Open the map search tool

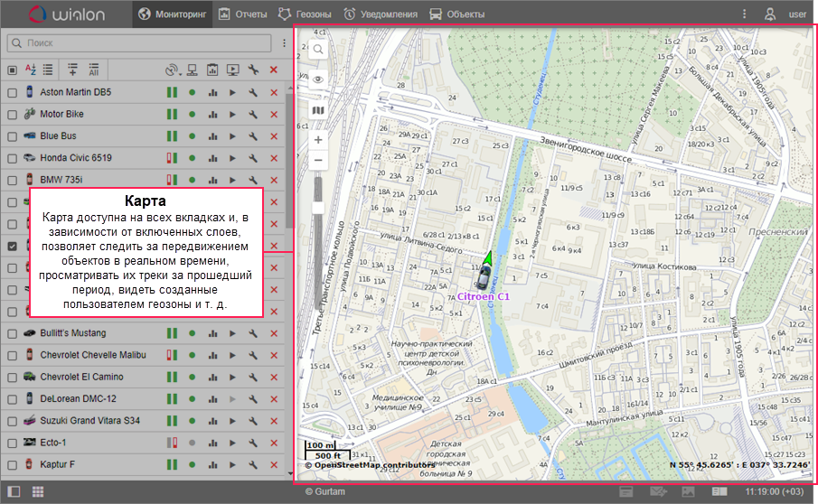(x=318, y=49)
